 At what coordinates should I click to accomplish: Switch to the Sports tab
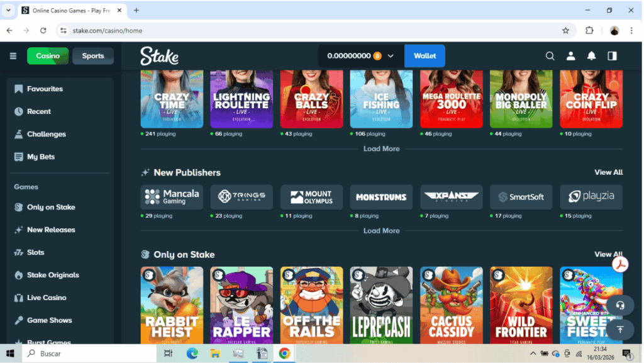tap(93, 56)
